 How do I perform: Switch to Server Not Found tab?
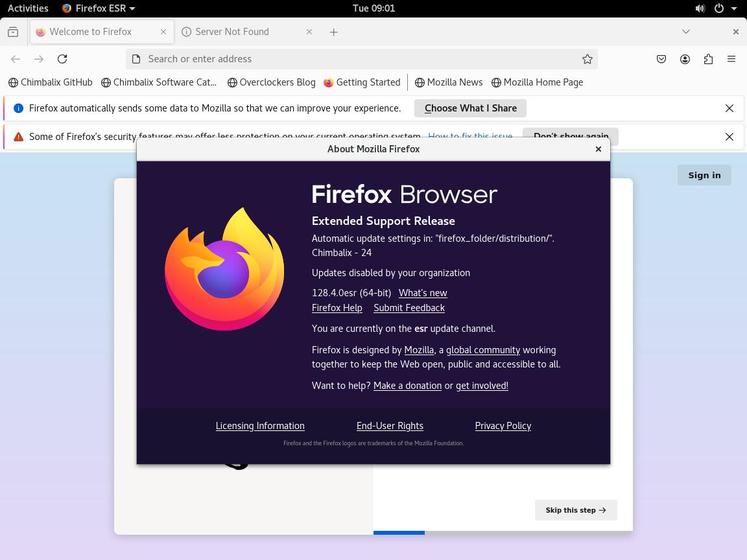click(247, 32)
